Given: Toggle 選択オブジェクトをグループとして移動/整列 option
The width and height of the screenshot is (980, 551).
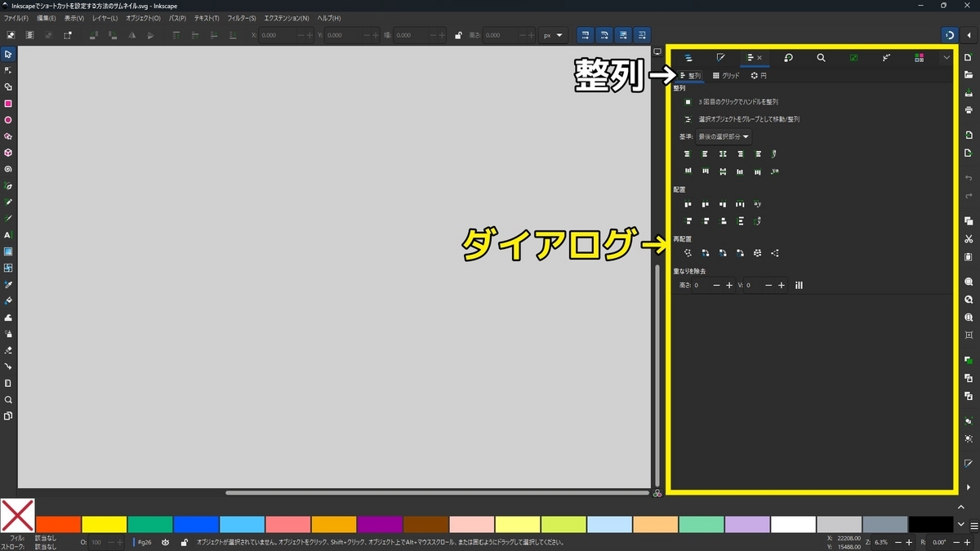Looking at the screenshot, I should click(x=688, y=119).
